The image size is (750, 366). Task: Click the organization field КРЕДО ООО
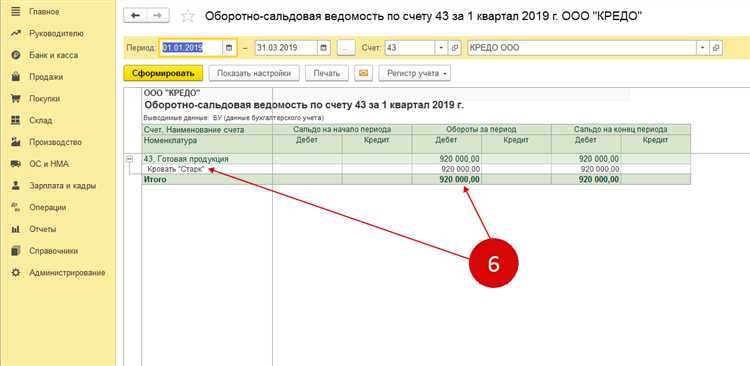point(582,48)
